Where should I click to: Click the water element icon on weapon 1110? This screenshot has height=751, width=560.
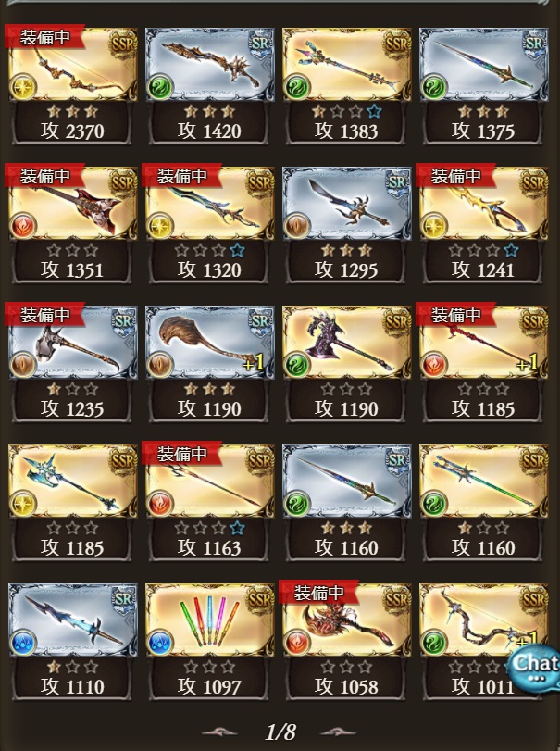[22, 643]
